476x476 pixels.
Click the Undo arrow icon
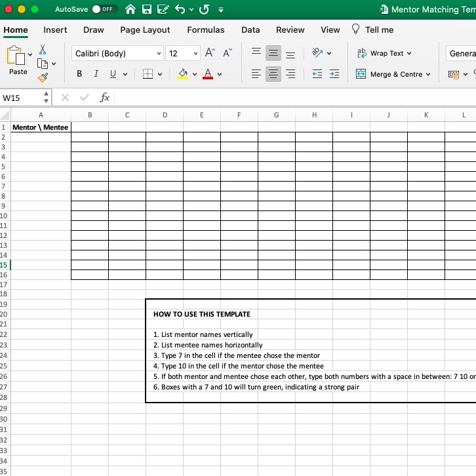(180, 9)
